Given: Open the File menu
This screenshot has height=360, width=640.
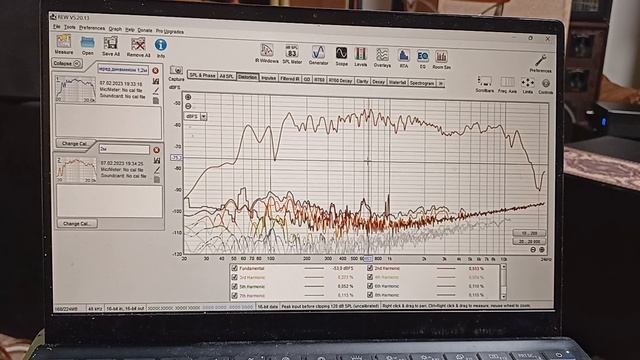Looking at the screenshot, I should (x=57, y=27).
